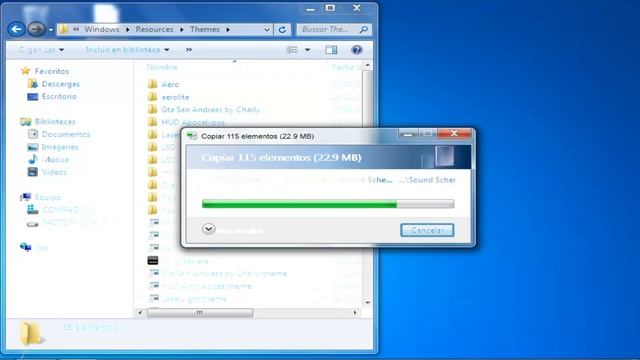Open the view options dropdown arrow
Image resolution: width=640 pixels, height=360 pixels.
[307, 50]
